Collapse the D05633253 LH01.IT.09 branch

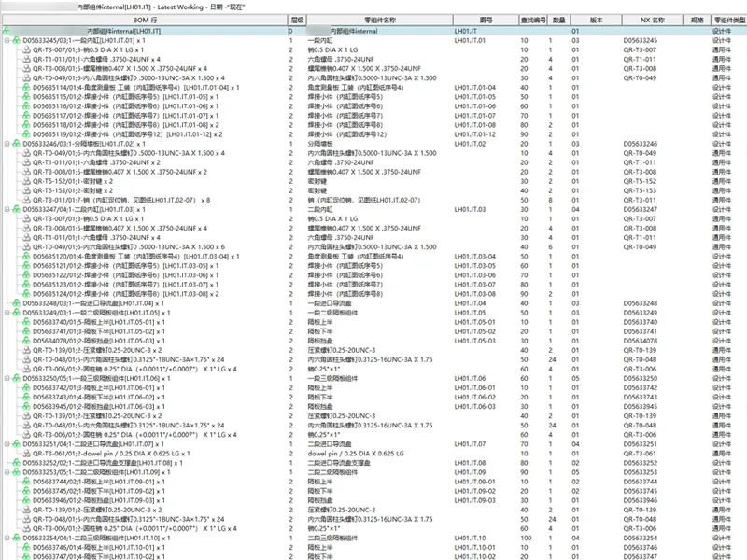(x=7, y=472)
